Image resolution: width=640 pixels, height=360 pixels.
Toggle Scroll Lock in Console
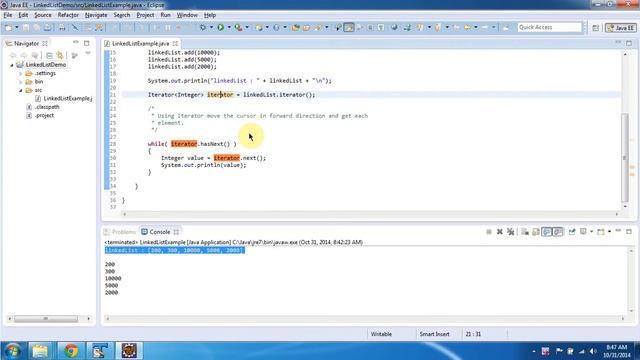[x=536, y=232]
